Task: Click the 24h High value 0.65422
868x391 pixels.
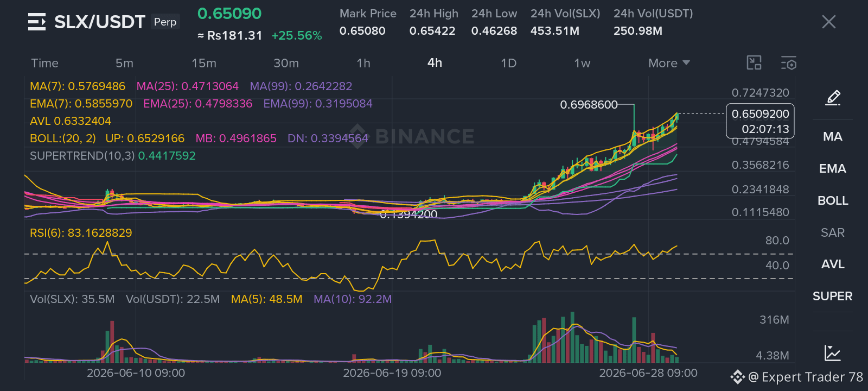Action: click(x=432, y=31)
